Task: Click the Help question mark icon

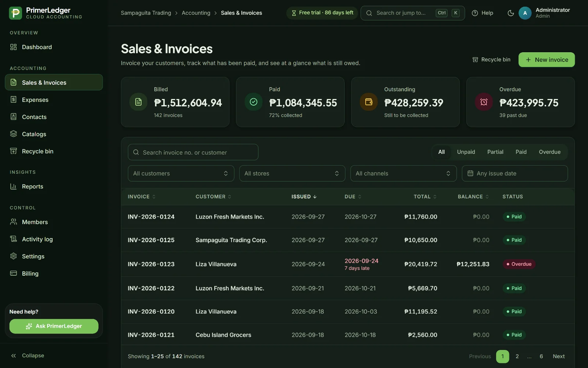Action: pyautogui.click(x=475, y=13)
